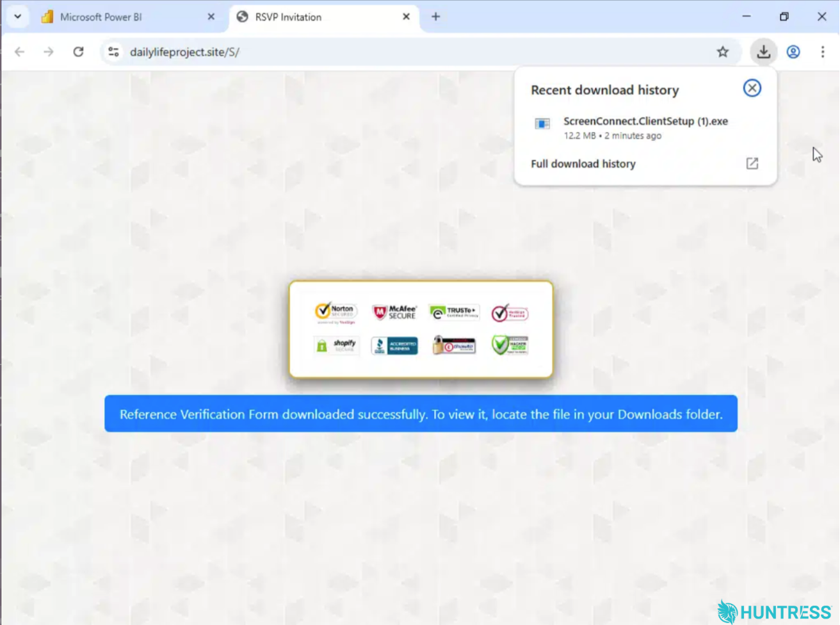Go forward to the next page

pyautogui.click(x=49, y=52)
